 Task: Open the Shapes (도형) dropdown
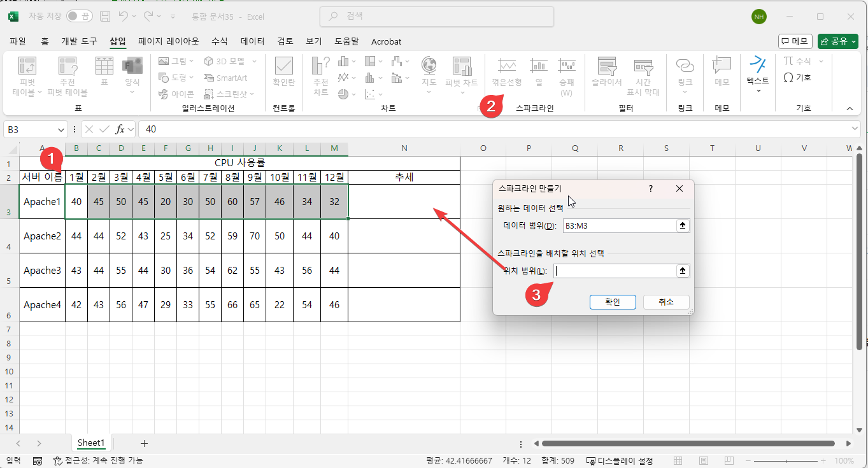click(190, 78)
